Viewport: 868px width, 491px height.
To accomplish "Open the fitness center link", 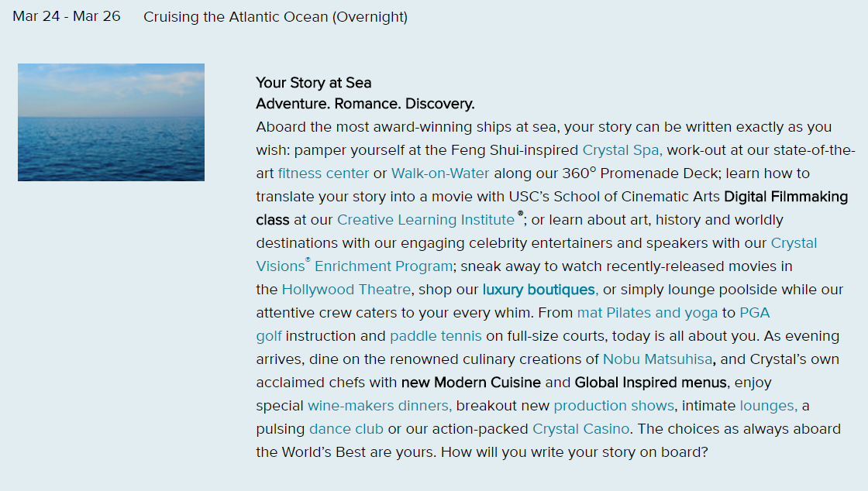I will click(323, 173).
